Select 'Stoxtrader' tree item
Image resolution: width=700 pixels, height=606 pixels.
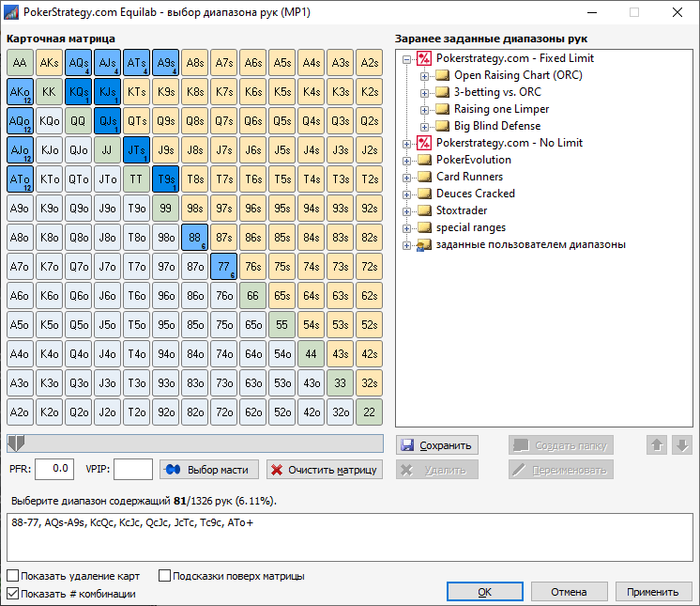461,210
